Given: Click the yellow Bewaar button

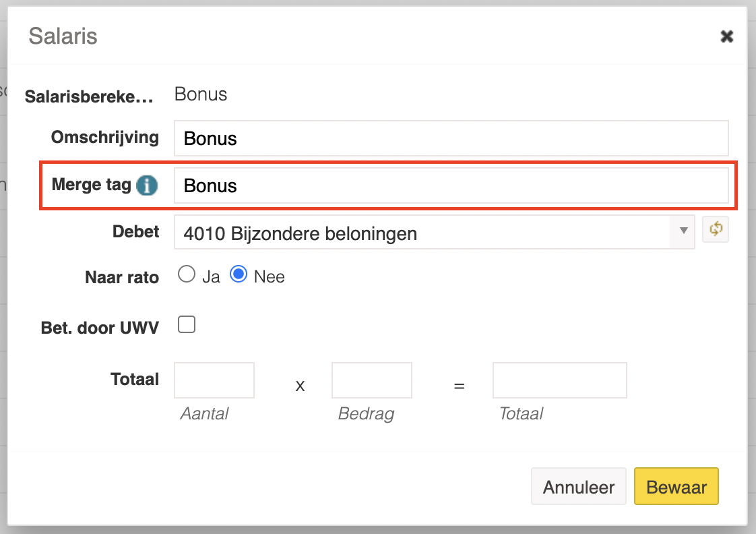Looking at the screenshot, I should 676,487.
